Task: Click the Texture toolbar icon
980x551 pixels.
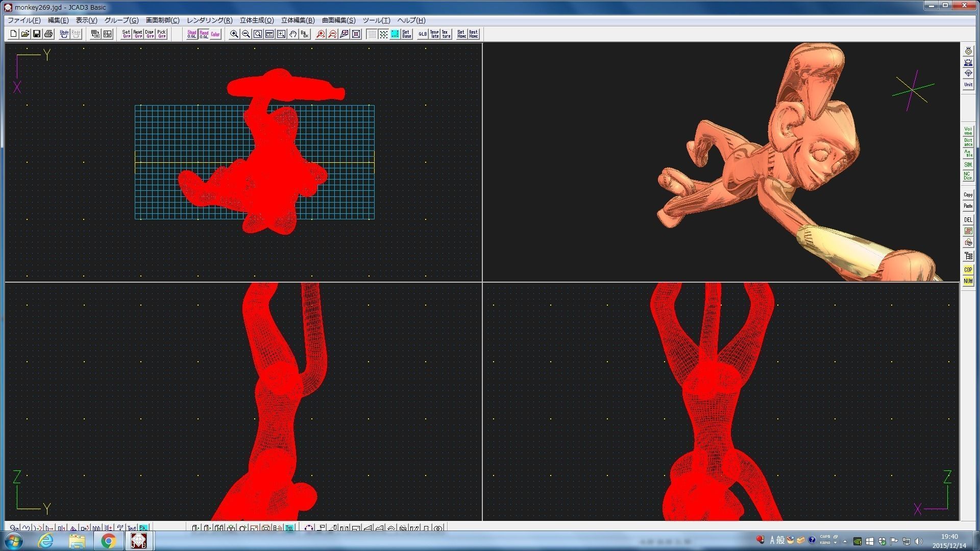Action: coord(446,34)
